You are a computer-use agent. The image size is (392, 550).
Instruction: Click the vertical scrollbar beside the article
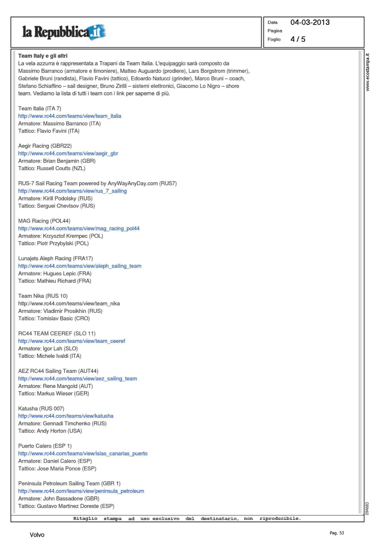(360, 282)
